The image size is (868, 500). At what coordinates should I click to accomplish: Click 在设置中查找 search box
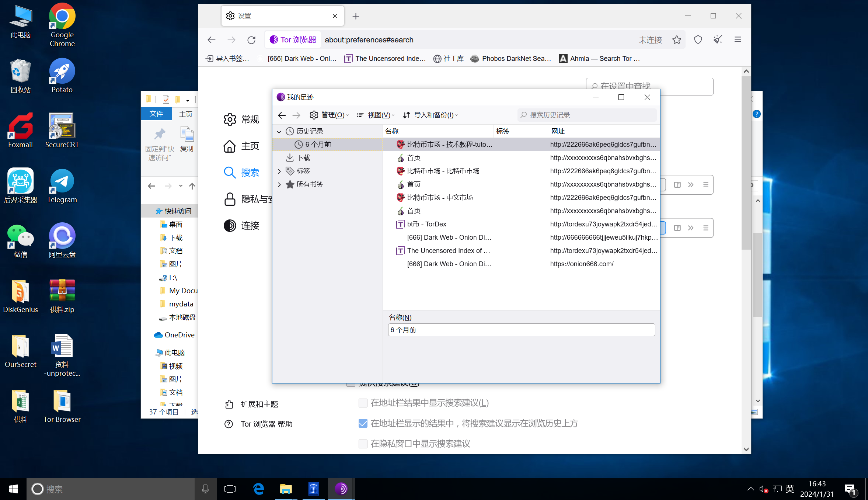tap(649, 86)
